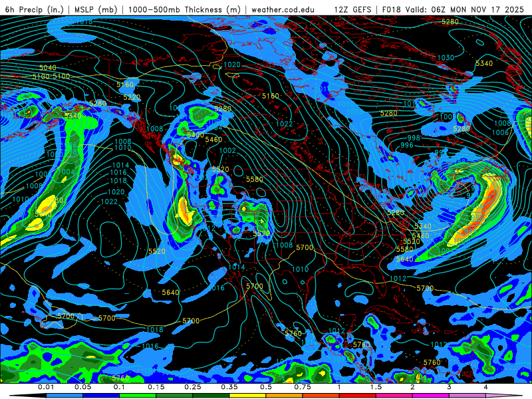This screenshot has height=399, width=532.
Task: Click the legend value '0.5'
Action: 266,387
